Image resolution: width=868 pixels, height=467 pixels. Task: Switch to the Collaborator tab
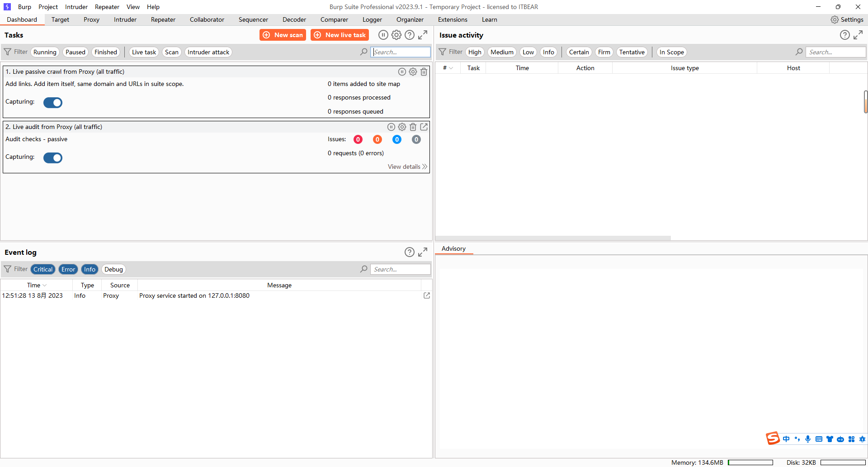[207, 19]
